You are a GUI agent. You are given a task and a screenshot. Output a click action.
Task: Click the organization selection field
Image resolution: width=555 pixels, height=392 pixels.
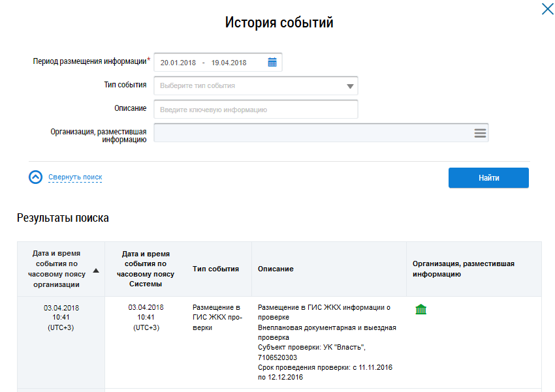[x=313, y=133]
